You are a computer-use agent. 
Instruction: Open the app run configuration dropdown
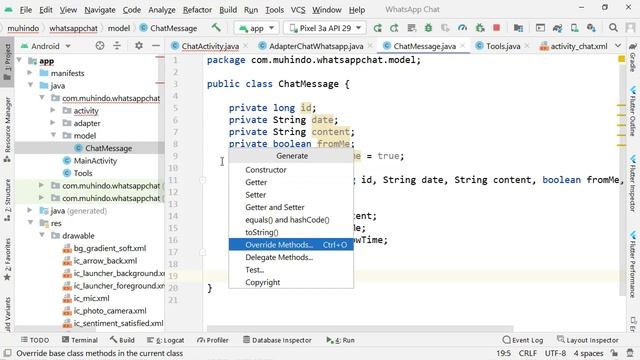click(x=256, y=28)
